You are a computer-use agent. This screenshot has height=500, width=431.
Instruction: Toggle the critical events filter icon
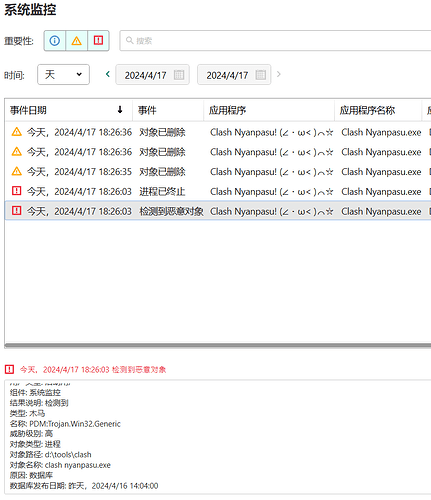(x=98, y=41)
